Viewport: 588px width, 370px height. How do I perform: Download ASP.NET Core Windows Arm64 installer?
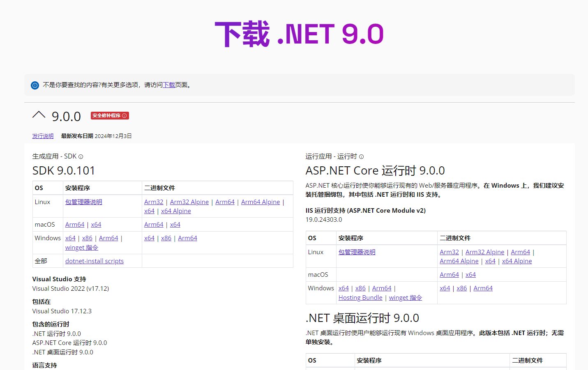(382, 288)
